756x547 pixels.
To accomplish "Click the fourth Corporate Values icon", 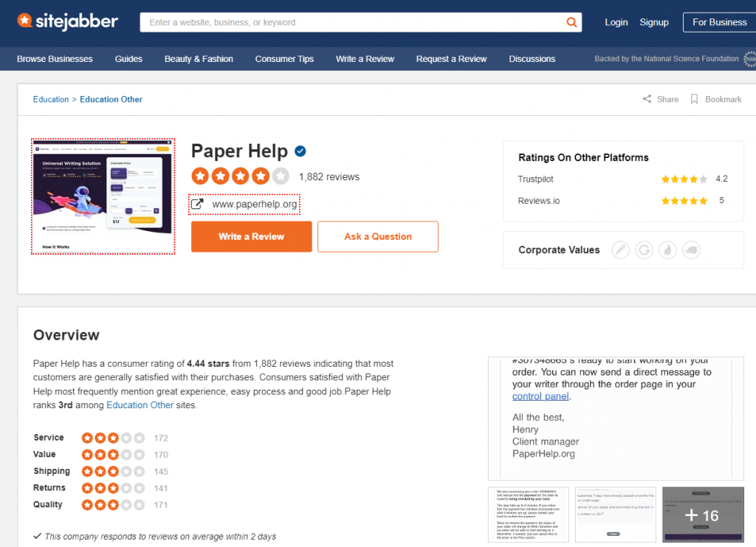I will [691, 250].
